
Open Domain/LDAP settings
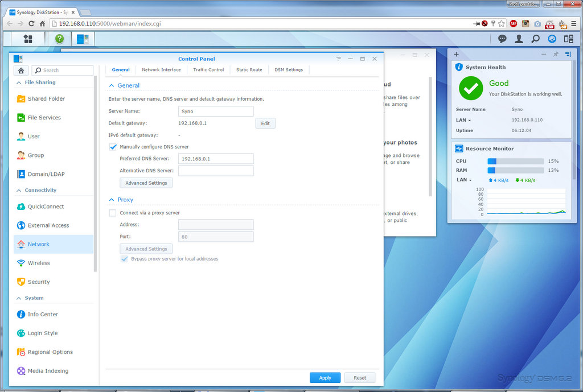tap(54, 174)
